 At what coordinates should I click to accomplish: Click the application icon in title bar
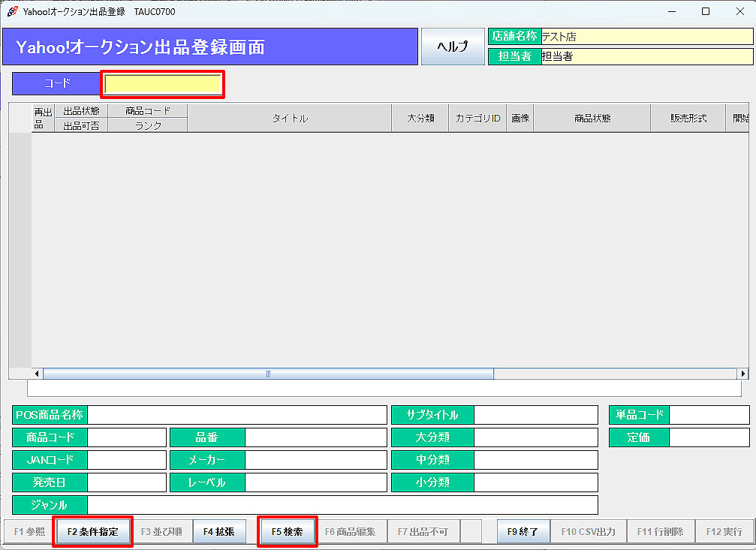tap(12, 12)
